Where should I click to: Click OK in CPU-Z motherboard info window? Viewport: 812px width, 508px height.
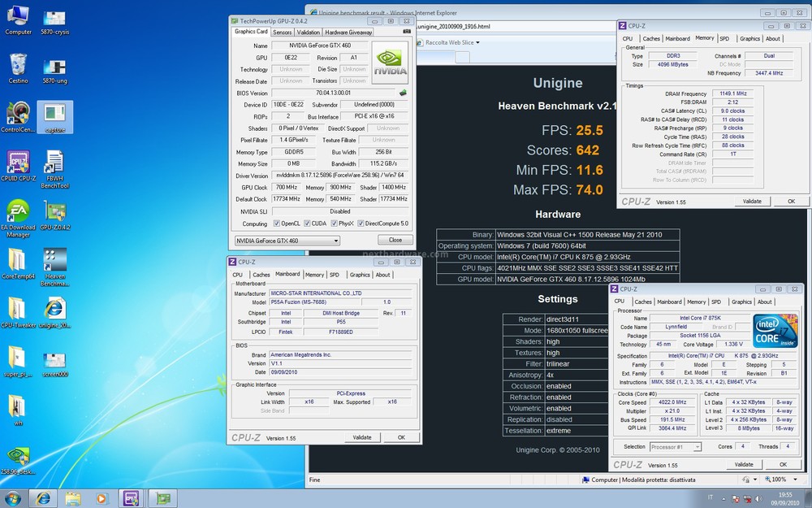pos(401,437)
